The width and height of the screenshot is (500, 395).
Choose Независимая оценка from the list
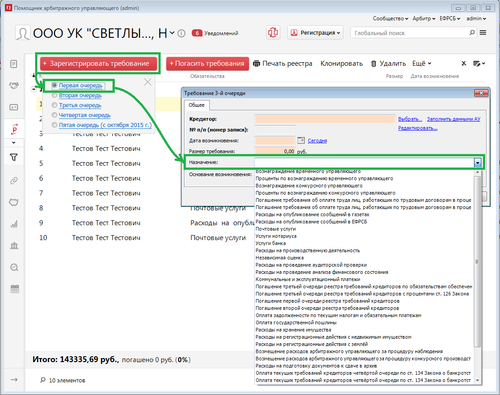[x=279, y=258]
